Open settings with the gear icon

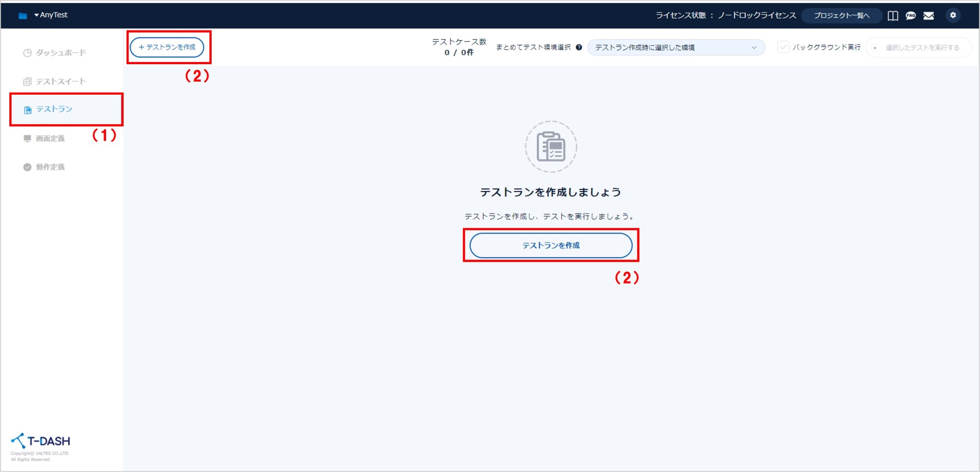point(953,15)
